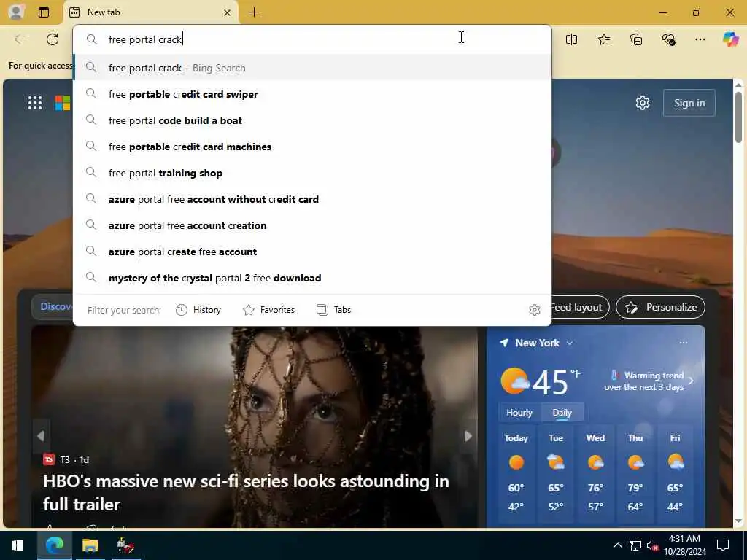This screenshot has width=747, height=560.
Task: Select 'free portal crack - Bing Search' suggestion
Action: 312,68
